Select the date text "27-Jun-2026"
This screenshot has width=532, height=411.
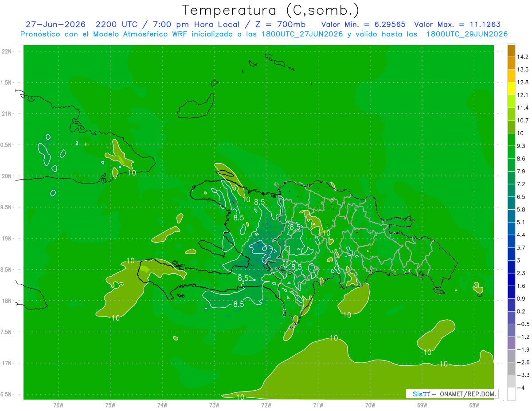[55, 24]
